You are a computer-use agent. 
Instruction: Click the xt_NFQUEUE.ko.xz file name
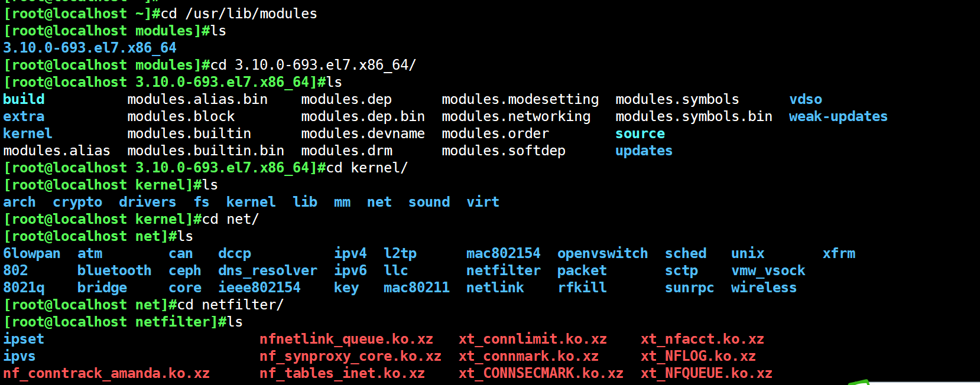coord(706,373)
